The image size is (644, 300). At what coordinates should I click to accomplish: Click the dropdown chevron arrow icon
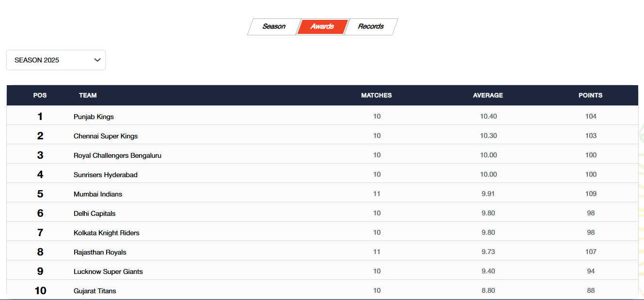pyautogui.click(x=97, y=60)
